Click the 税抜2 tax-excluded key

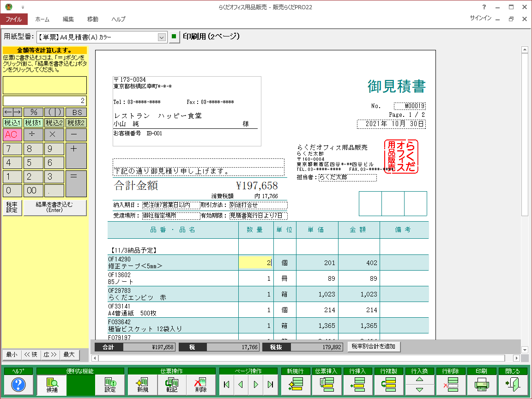pos(76,123)
